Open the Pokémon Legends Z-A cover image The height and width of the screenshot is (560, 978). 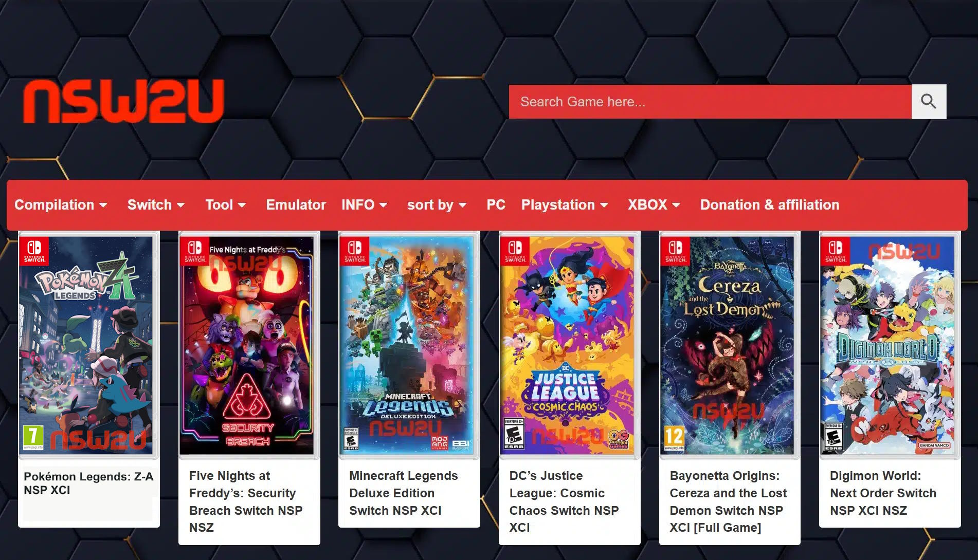point(89,345)
